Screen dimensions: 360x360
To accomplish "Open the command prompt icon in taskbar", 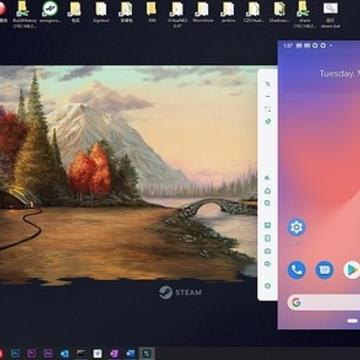I will 81,353.
